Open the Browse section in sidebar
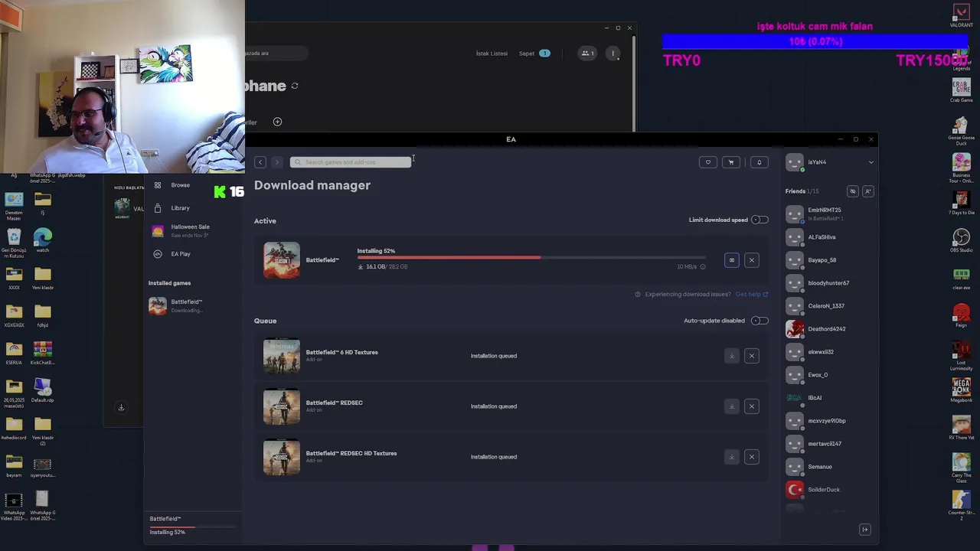 click(181, 185)
